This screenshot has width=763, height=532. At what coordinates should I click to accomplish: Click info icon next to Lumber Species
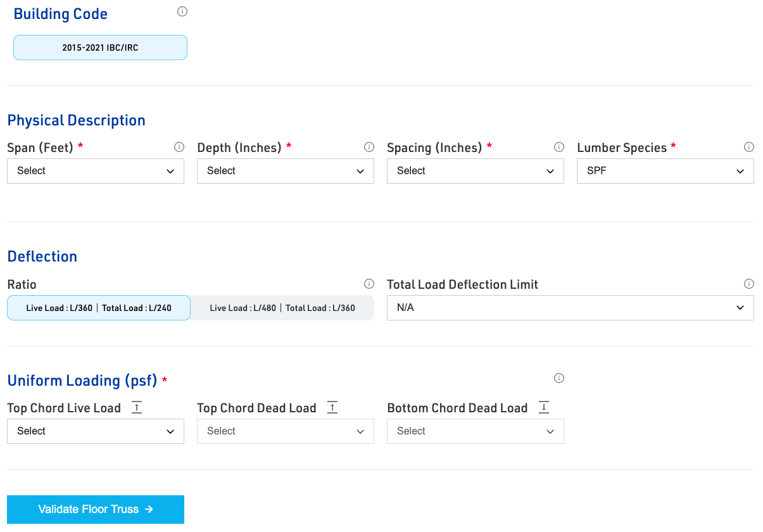pos(749,147)
